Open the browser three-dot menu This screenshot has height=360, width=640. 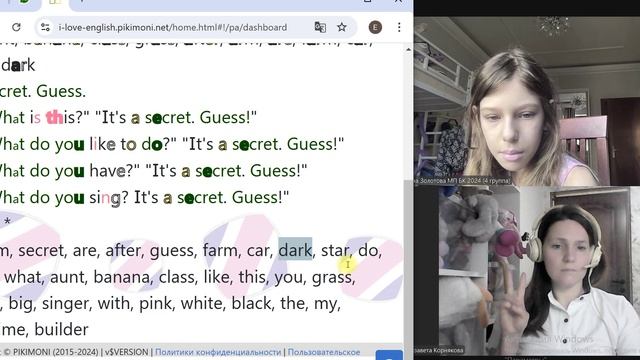coord(399,27)
